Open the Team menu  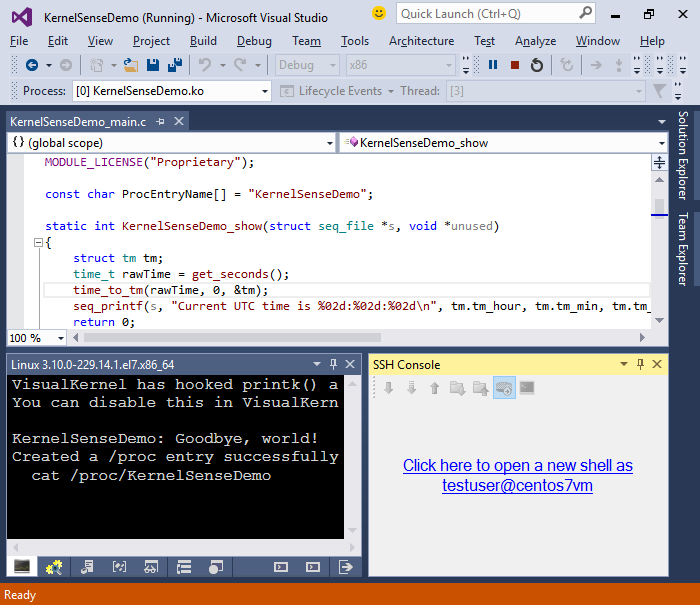click(306, 41)
